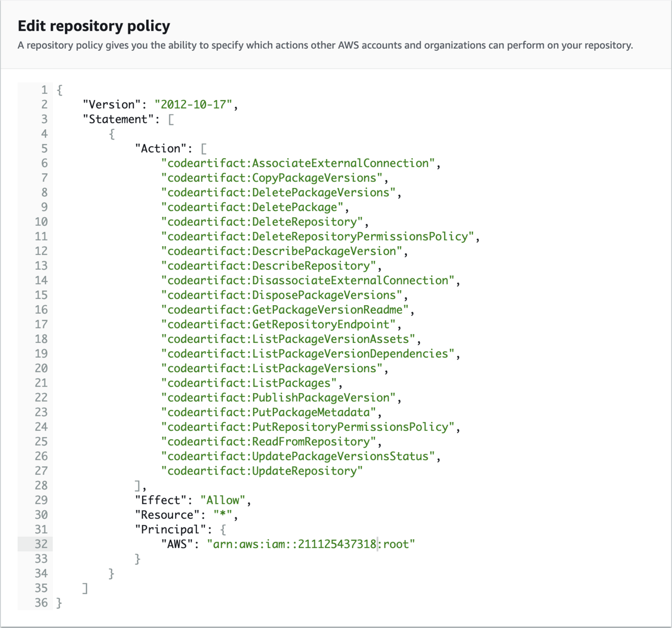The image size is (672, 628).
Task: Click the closing bracket on line 28
Action: 138,486
